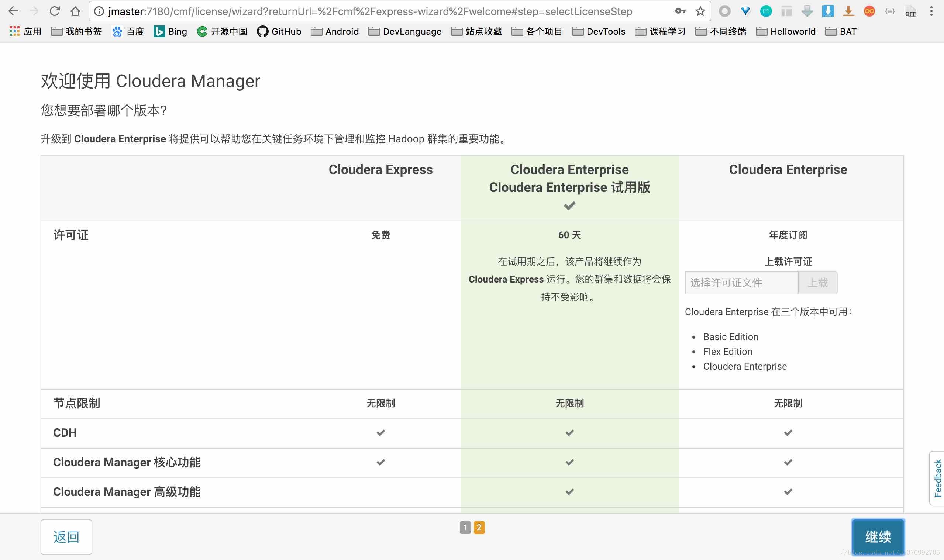Expand the DevLanguage bookmark folder
The width and height of the screenshot is (944, 560).
click(404, 31)
